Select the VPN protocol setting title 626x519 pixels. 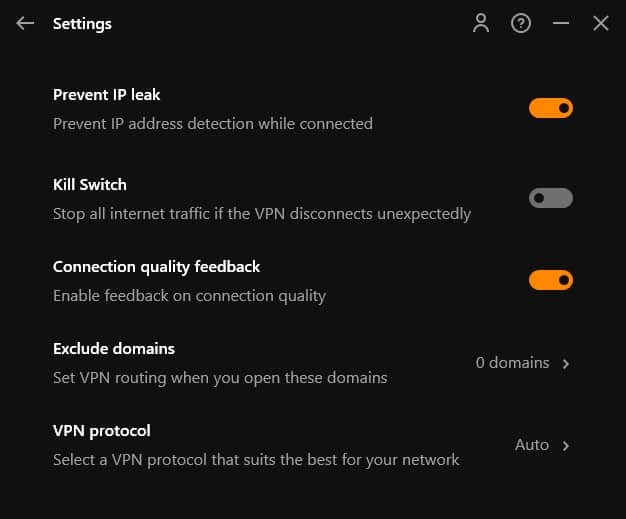102,431
